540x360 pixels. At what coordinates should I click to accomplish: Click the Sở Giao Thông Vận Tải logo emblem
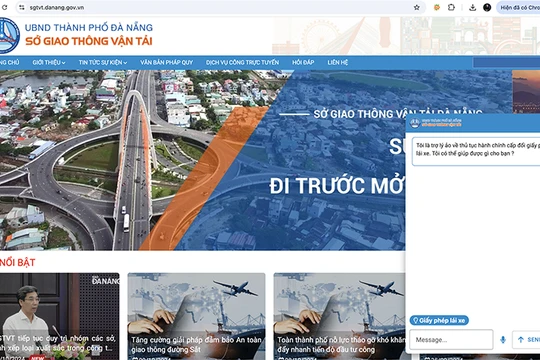tap(8, 36)
